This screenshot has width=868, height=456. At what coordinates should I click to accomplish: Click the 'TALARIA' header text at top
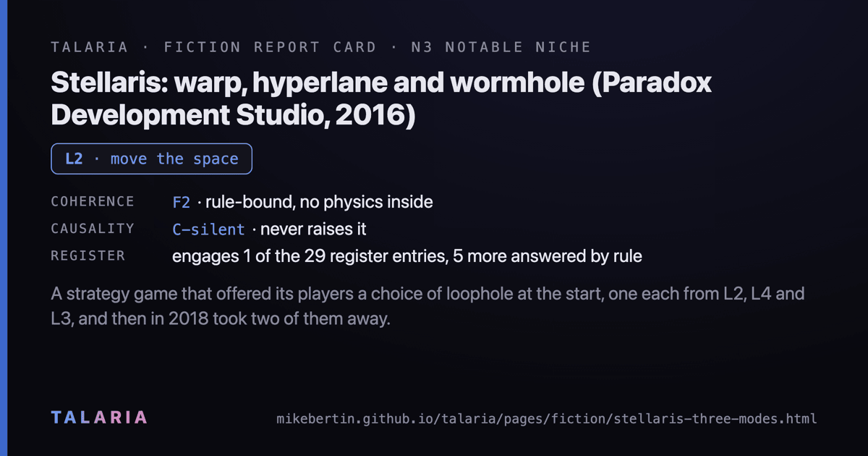pyautogui.click(x=90, y=47)
